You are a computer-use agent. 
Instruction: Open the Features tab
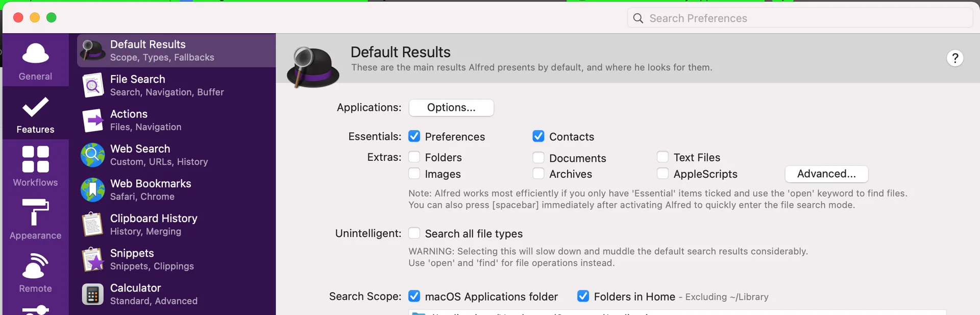(x=35, y=114)
